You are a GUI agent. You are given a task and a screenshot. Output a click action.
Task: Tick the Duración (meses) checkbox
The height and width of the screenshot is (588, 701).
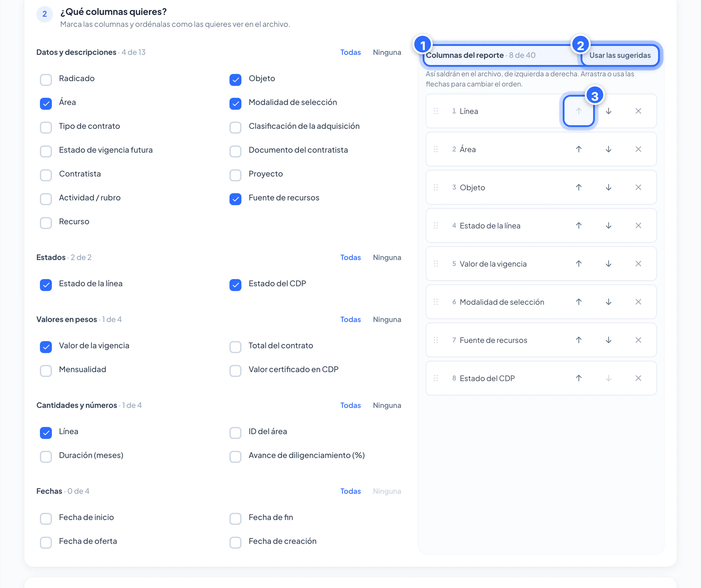(x=46, y=457)
